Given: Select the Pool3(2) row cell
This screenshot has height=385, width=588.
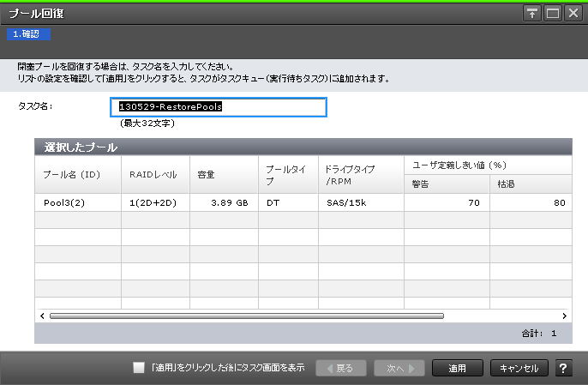Looking at the screenshot, I should [78, 203].
